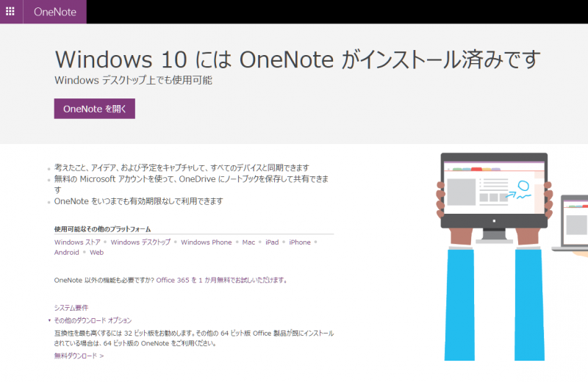Open the Windows デスクトップ platform link
This screenshot has width=588, height=382.
coord(140,242)
